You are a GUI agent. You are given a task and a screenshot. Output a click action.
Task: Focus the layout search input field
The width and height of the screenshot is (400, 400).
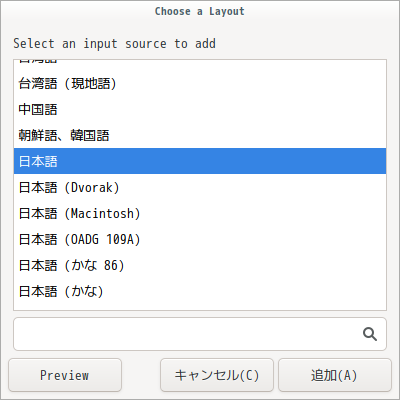tap(200, 334)
